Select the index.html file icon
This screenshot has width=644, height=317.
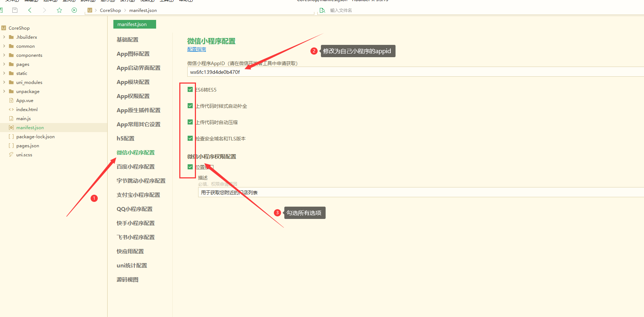(x=11, y=109)
